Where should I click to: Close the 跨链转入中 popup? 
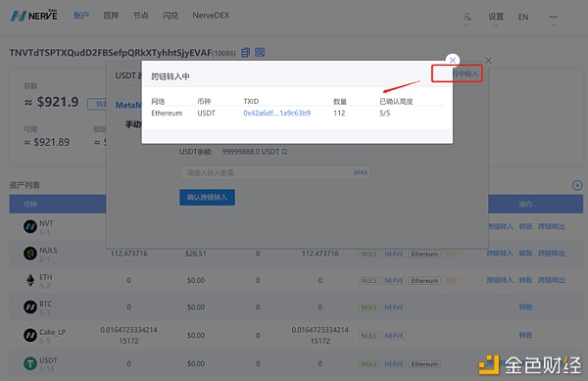(453, 61)
